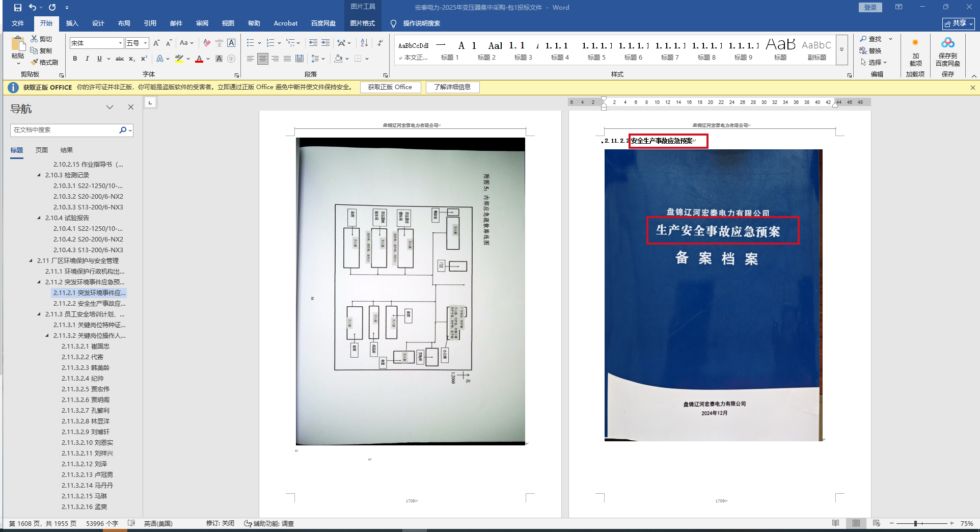This screenshot has width=980, height=532.
Task: Toggle underline formatting
Action: pos(99,59)
